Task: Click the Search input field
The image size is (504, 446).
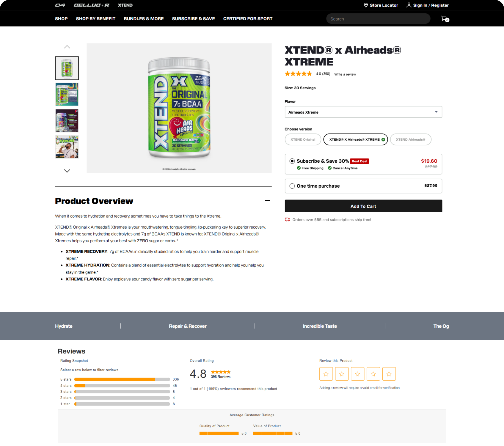Action: pos(378,19)
